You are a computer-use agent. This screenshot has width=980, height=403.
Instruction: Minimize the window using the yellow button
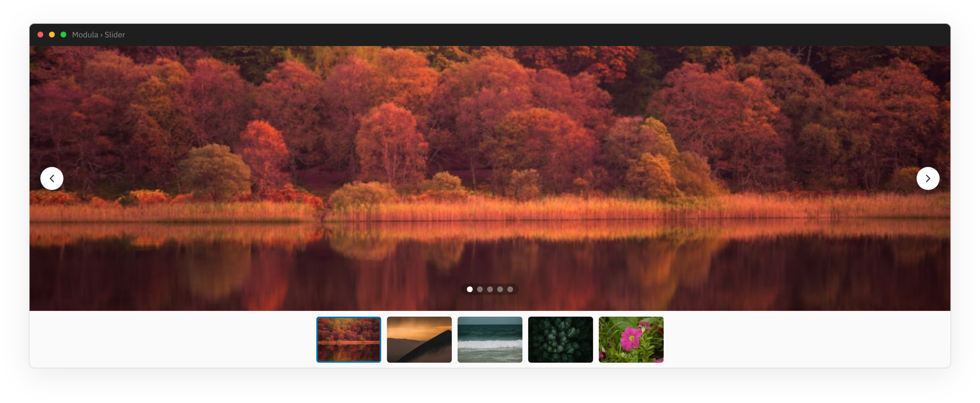click(x=52, y=35)
